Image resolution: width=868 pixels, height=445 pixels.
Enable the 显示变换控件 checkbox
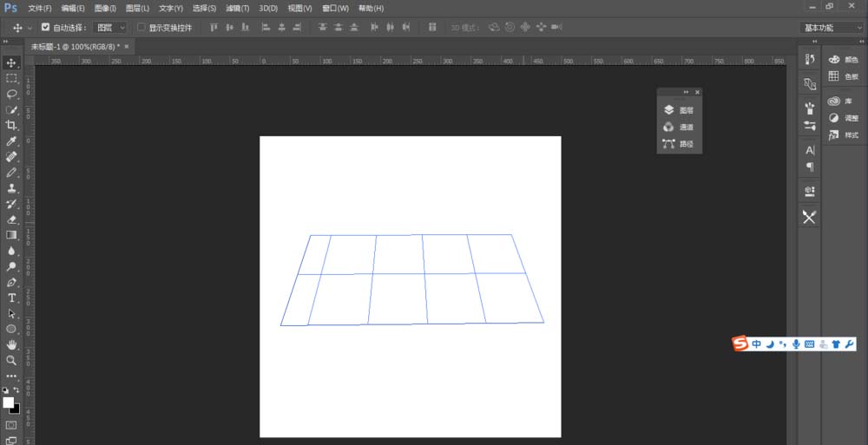(142, 28)
